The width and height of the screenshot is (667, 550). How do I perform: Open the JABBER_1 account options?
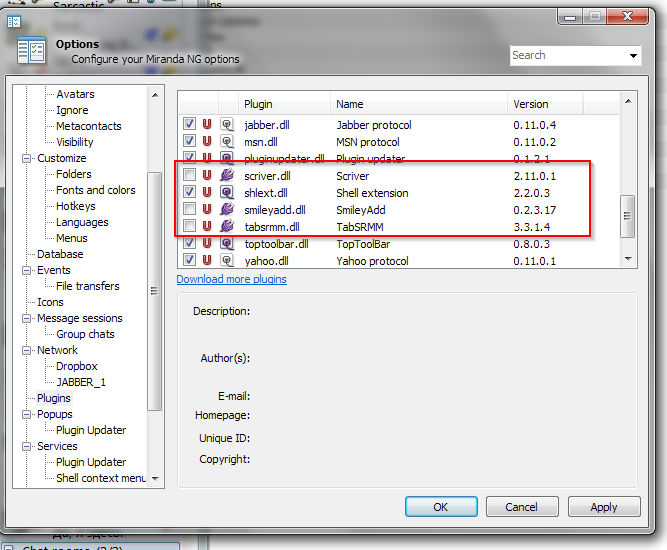pyautogui.click(x=81, y=382)
